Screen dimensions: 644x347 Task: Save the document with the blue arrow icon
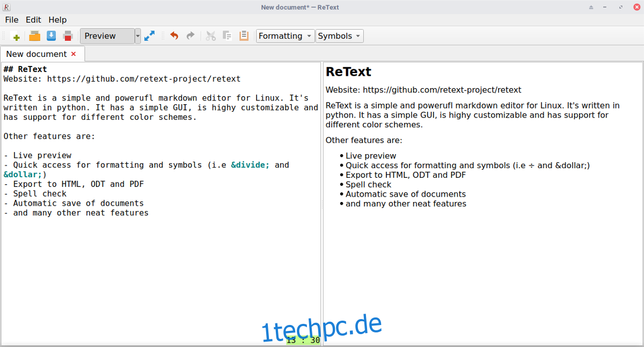click(51, 36)
